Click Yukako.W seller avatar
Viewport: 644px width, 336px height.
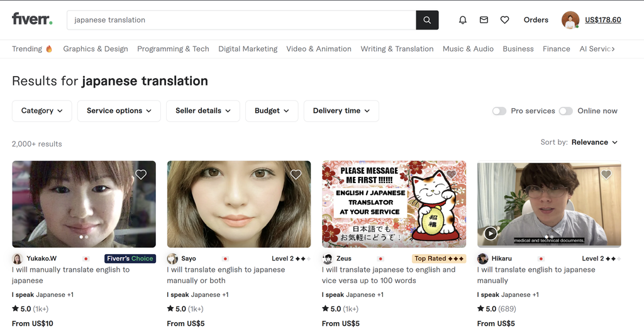tap(17, 259)
